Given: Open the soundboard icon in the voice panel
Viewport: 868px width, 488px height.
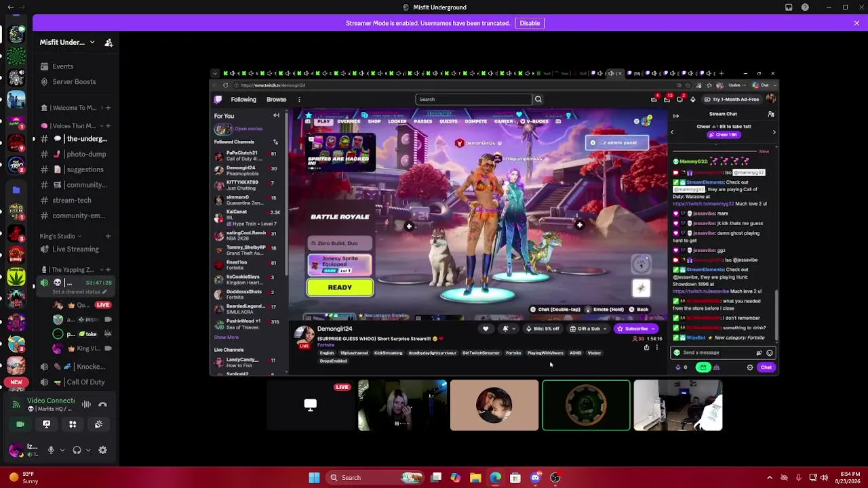Looking at the screenshot, I should pos(98,424).
